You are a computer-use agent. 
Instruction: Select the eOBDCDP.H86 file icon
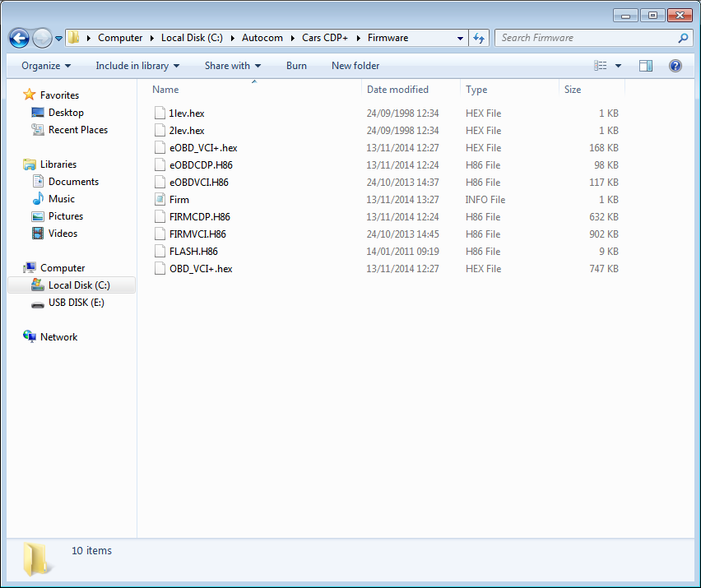(160, 164)
